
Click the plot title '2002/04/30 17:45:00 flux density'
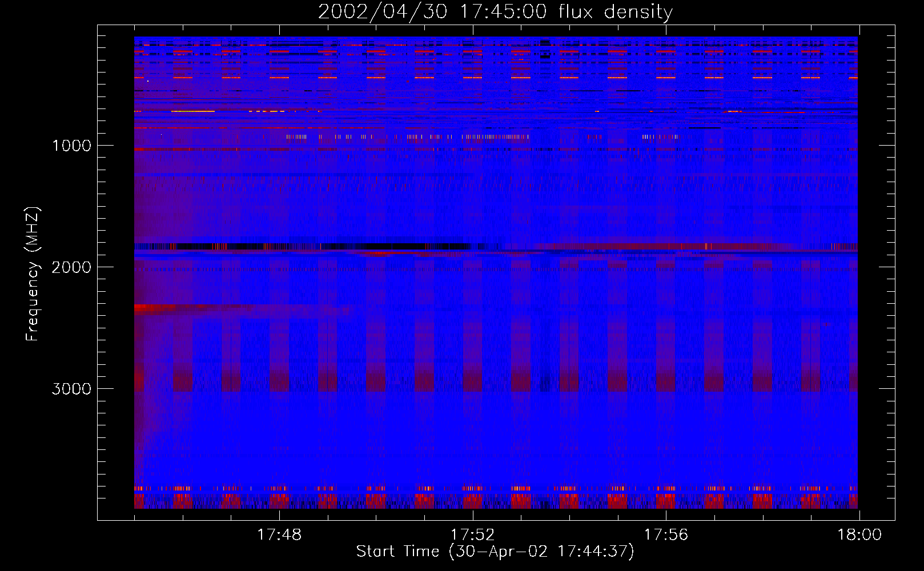tap(495, 12)
